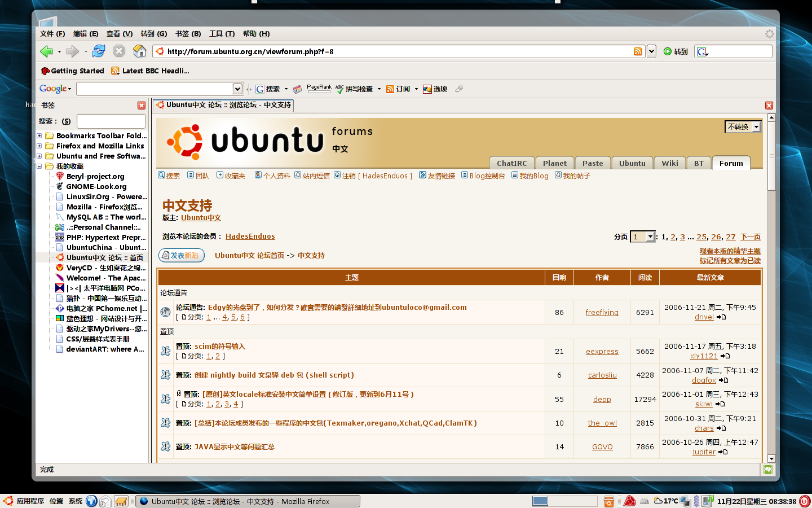Image resolution: width=812 pixels, height=508 pixels.
Task: Open the 帮助 (H) menu
Action: tap(257, 34)
